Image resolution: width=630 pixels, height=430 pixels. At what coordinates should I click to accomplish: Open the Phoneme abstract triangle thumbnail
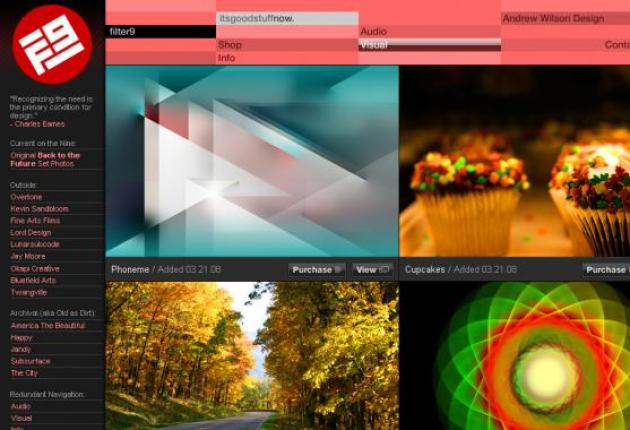[252, 161]
